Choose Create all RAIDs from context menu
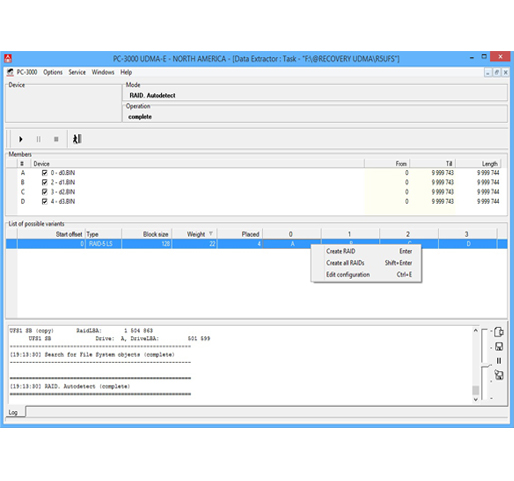Screen dimensions: 514x481 coord(367,263)
